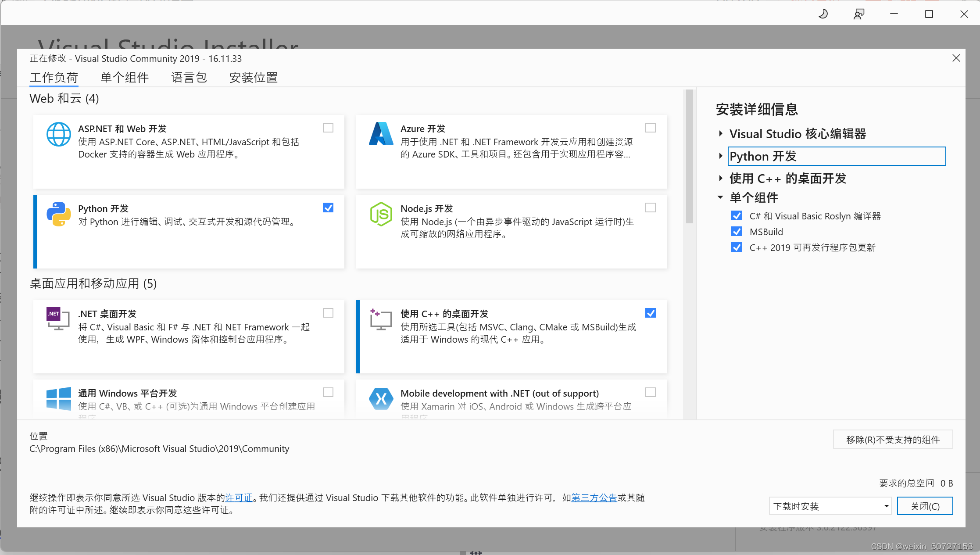
Task: Click the 要求的总空间 0 B text
Action: (916, 483)
